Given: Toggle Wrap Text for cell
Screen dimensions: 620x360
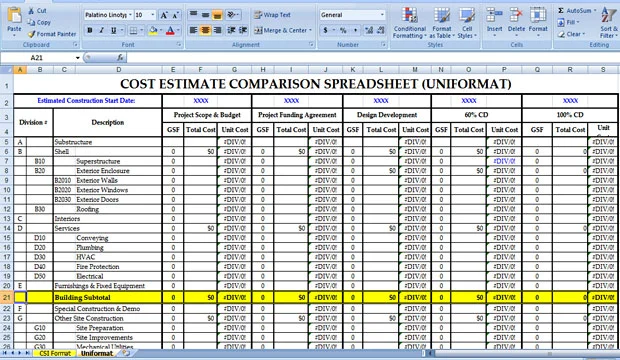Looking at the screenshot, I should [x=272, y=15].
